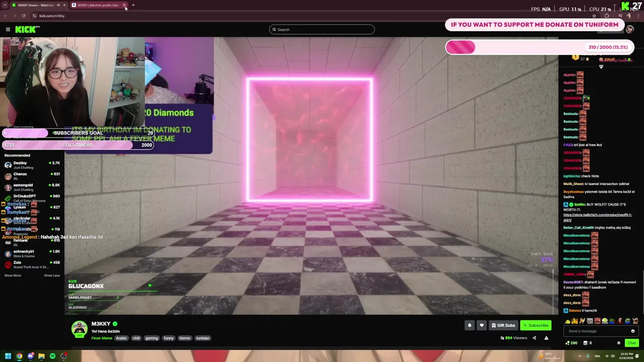Go back with the browser back arrow
The height and width of the screenshot is (362, 644).
(6, 16)
